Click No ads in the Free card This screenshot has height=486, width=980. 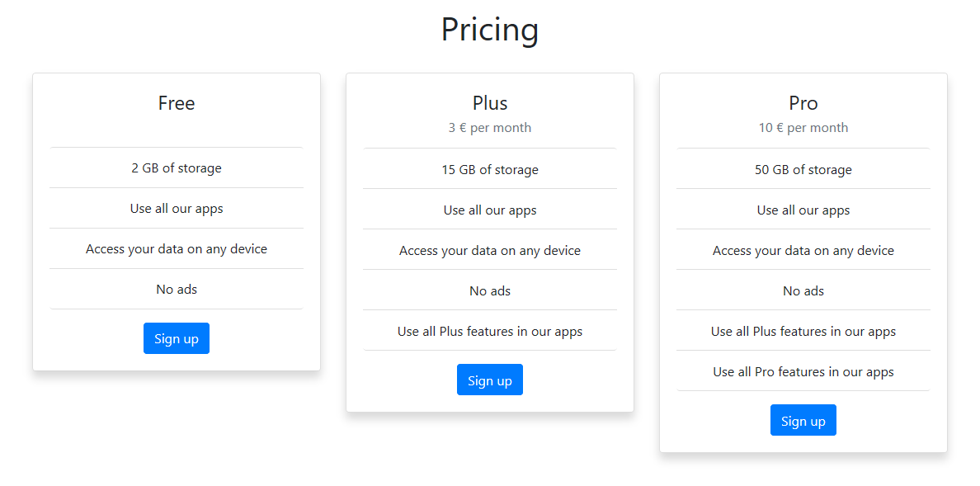pos(176,290)
